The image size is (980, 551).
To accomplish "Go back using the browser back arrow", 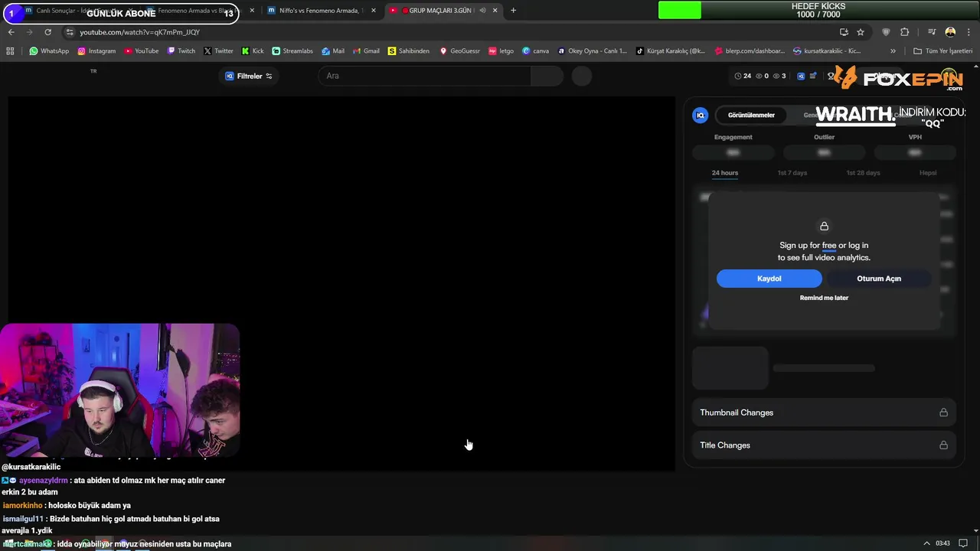I will [x=11, y=32].
